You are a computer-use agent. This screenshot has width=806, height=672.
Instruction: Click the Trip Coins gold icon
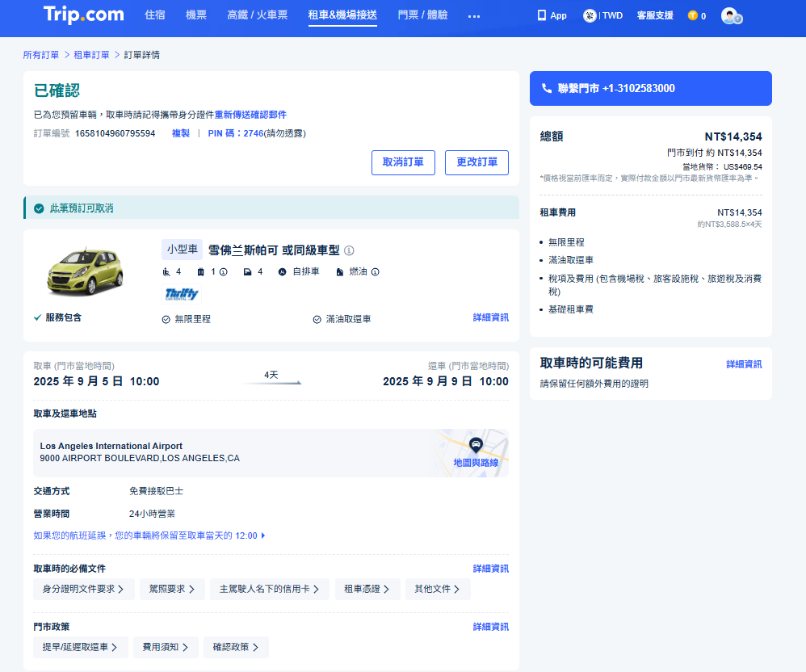(x=692, y=15)
